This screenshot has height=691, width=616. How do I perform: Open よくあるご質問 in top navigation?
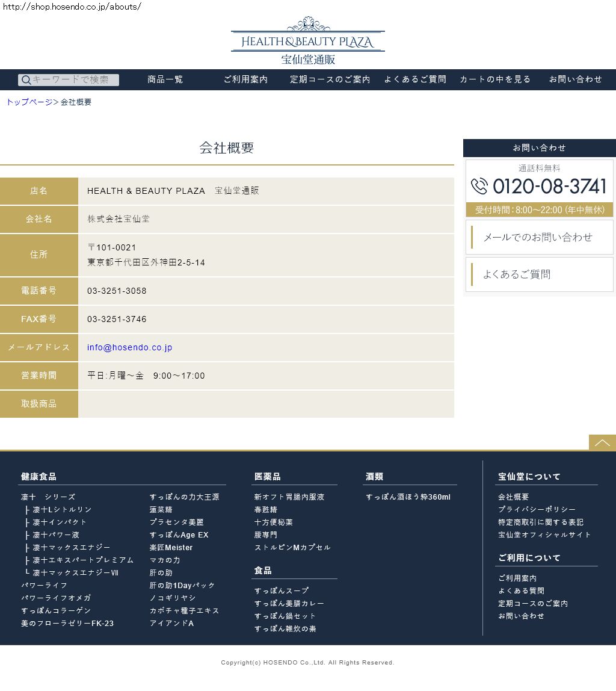point(415,79)
